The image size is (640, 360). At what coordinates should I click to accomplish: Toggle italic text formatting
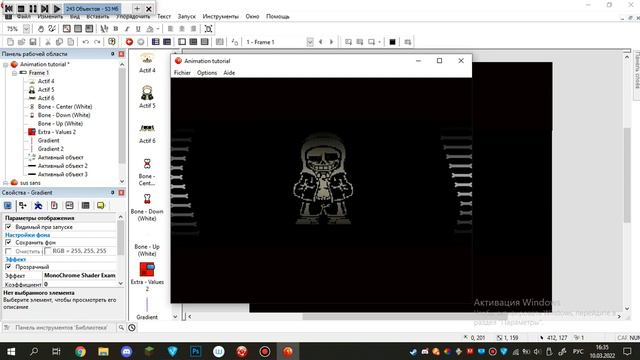point(127,29)
